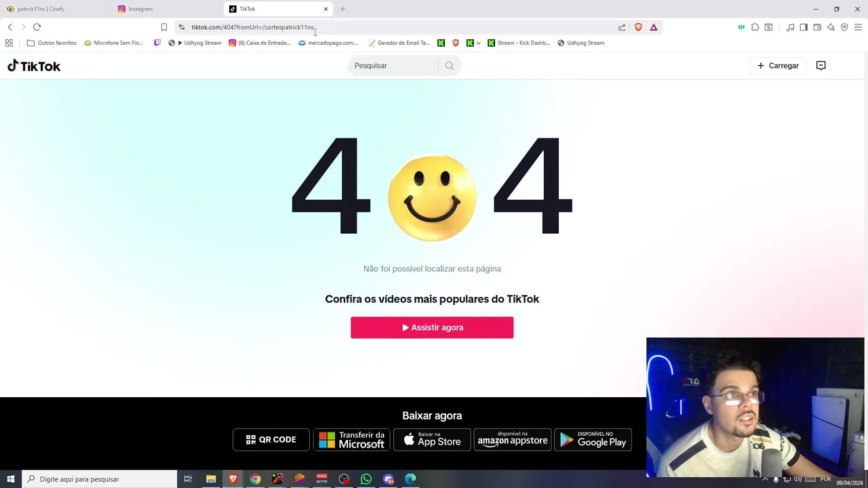Click the Brave Shields lion icon in address bar
Image resolution: width=868 pixels, height=488 pixels.
click(638, 27)
